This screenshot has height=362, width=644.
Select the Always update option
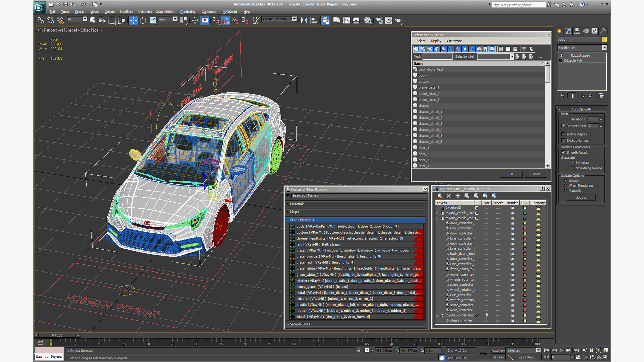tap(566, 181)
